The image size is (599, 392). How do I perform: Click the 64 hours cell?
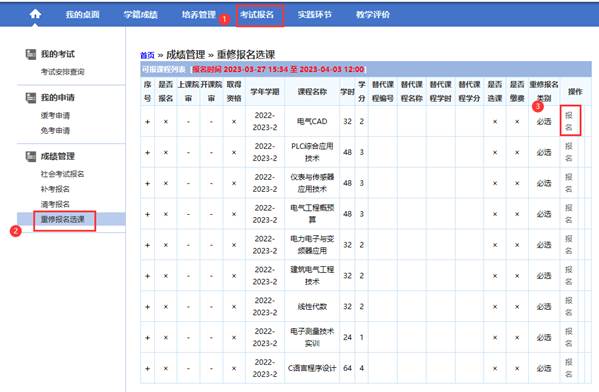347,368
